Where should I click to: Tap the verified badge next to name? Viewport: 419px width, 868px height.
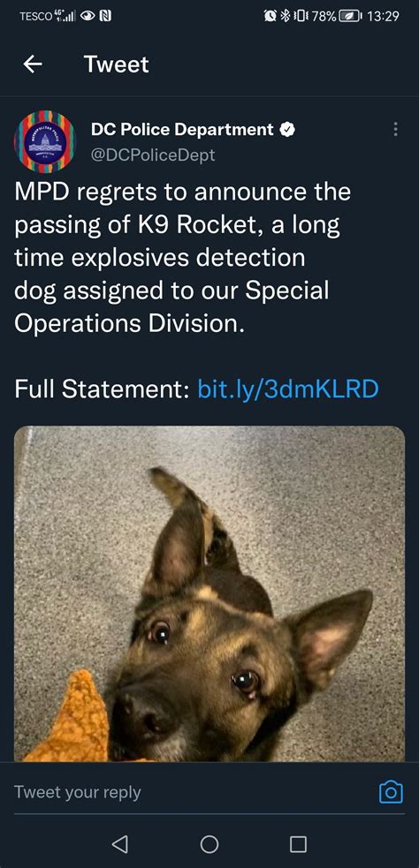coord(287,130)
